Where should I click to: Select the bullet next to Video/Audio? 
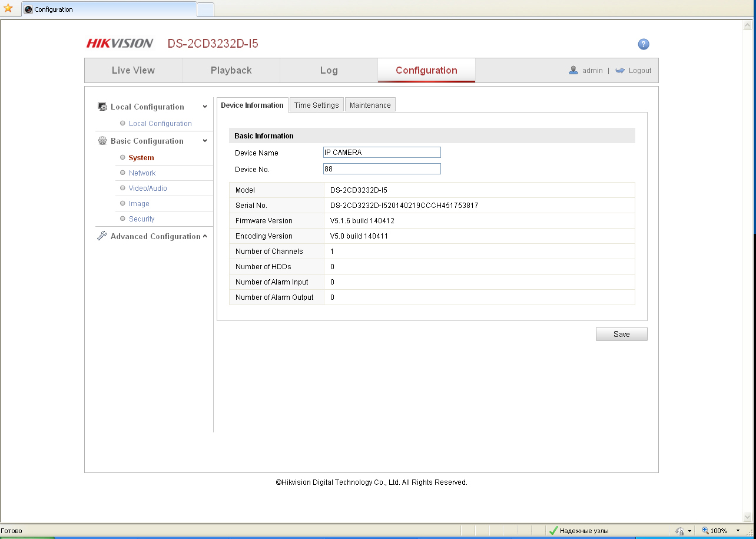122,188
